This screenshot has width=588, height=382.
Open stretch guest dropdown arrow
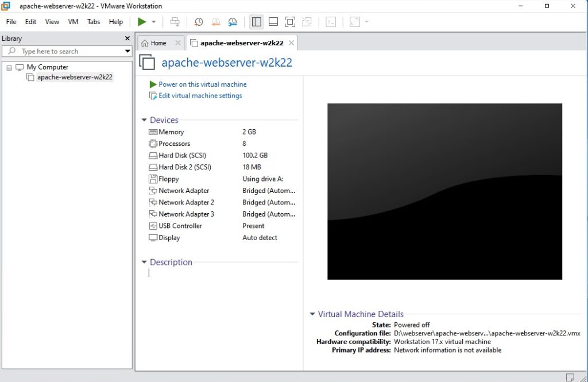(x=366, y=22)
